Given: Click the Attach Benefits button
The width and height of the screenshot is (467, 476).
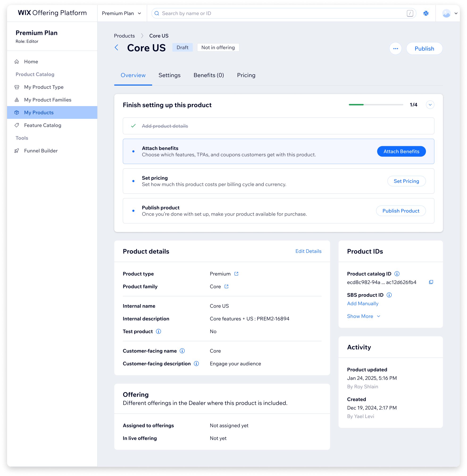Looking at the screenshot, I should point(401,152).
